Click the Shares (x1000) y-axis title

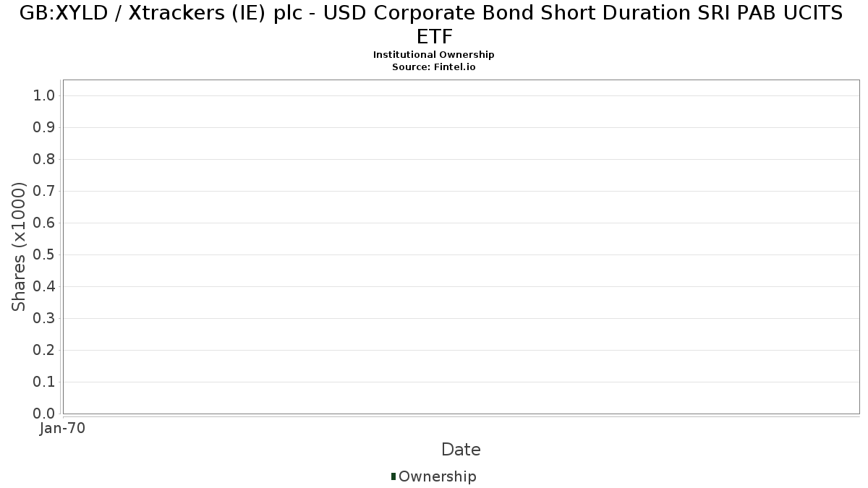[x=20, y=247]
